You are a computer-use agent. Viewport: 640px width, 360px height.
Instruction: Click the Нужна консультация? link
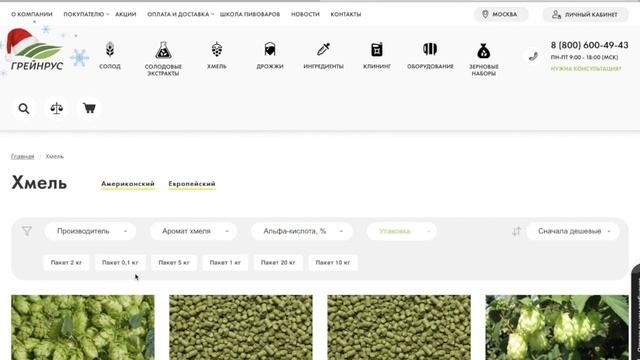pos(586,69)
